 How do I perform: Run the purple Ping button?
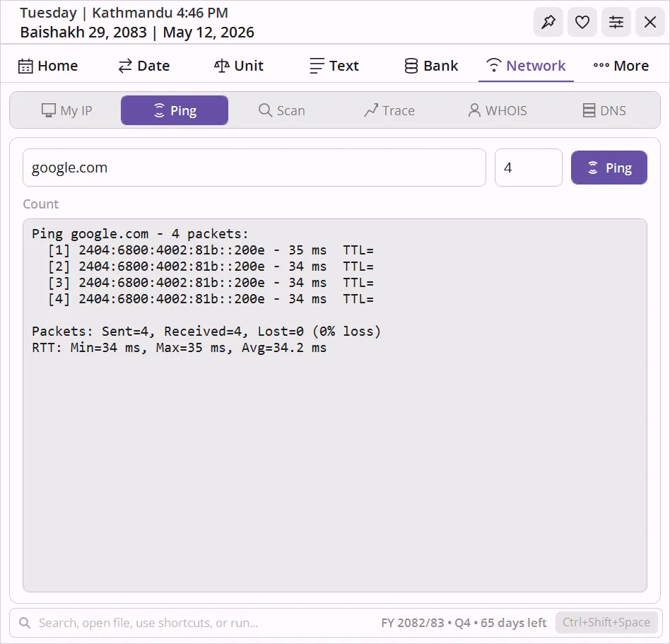click(x=609, y=168)
